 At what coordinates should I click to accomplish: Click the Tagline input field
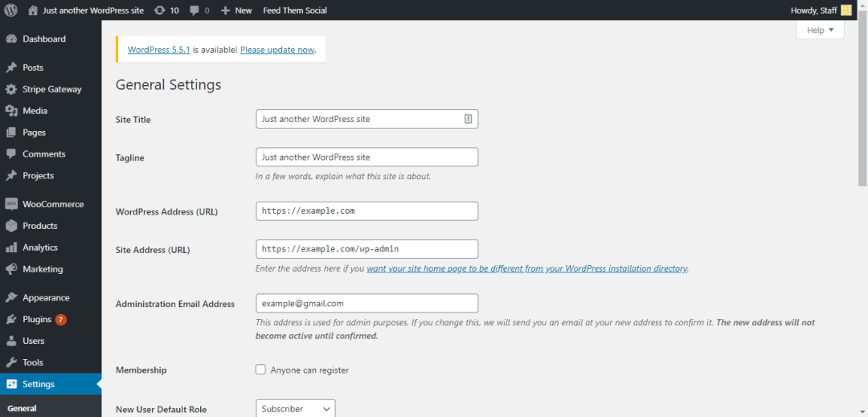point(367,157)
